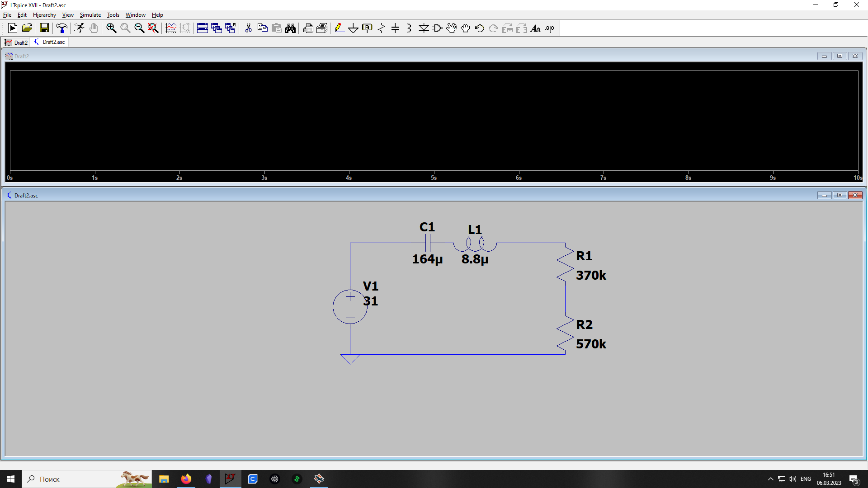Click the Zoom In magnifier icon

click(x=111, y=28)
